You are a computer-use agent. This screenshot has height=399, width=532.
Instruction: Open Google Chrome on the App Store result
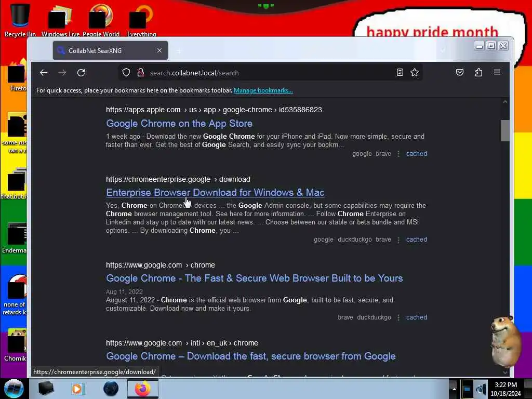pyautogui.click(x=179, y=124)
